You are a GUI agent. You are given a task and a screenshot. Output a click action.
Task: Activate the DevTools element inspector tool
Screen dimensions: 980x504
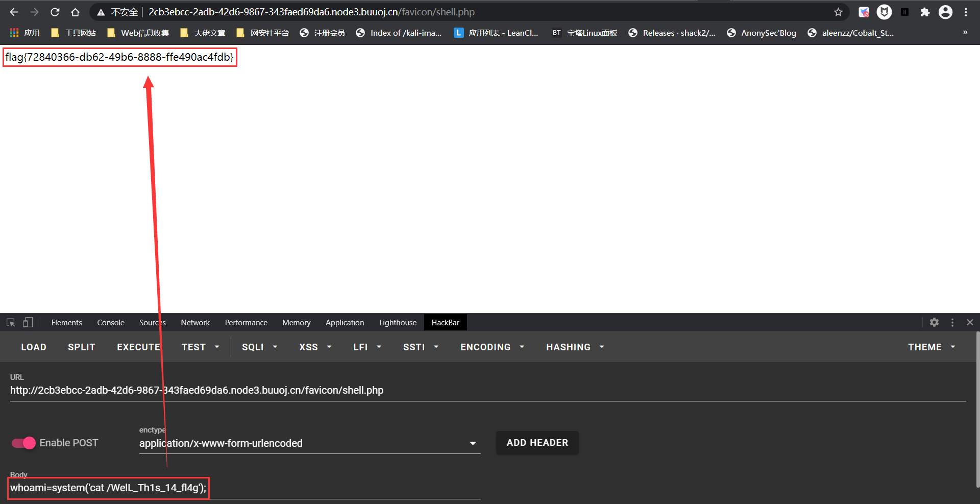tap(11, 323)
